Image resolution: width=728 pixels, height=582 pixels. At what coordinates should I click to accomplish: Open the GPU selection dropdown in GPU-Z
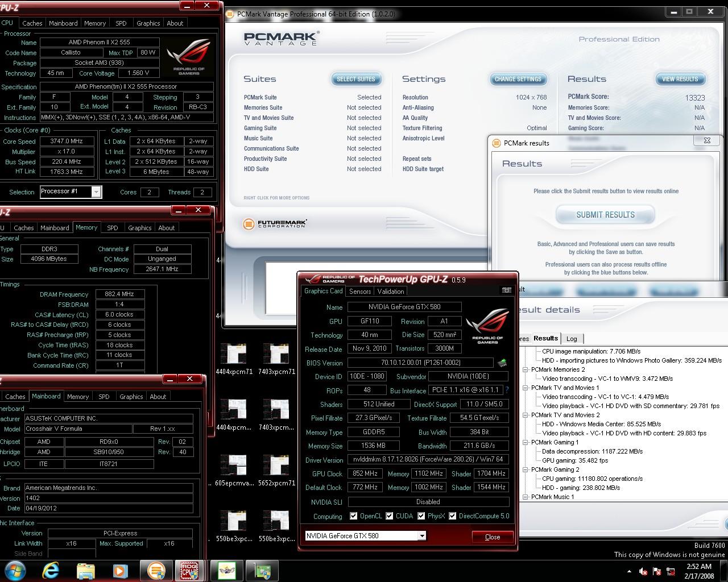point(421,535)
